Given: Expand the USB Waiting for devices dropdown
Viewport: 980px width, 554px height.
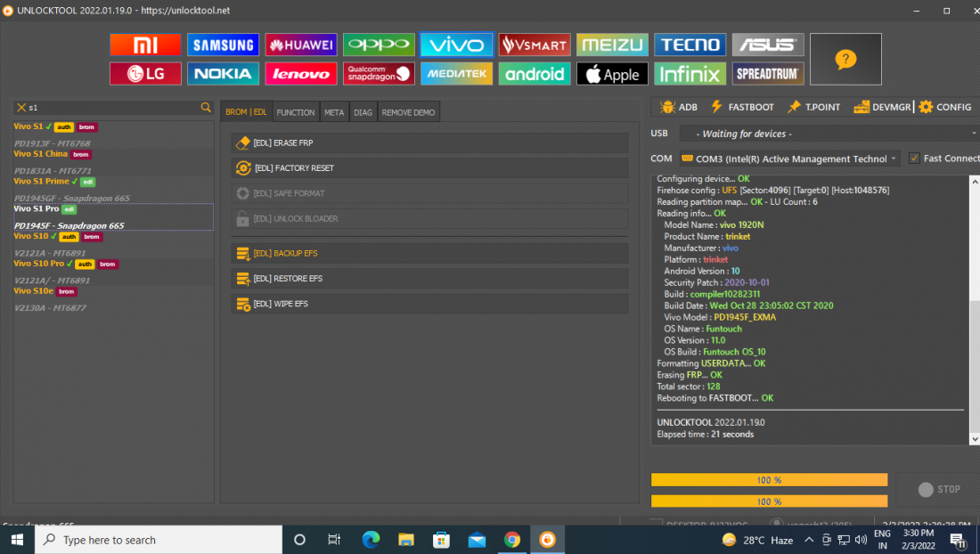Looking at the screenshot, I should (x=829, y=134).
